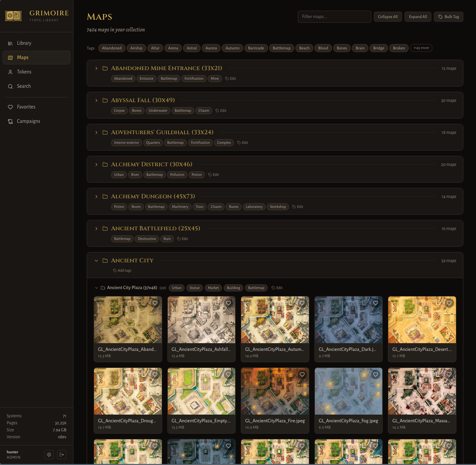Expand the Alchemy Dungeon group
Image resolution: width=476 pixels, height=465 pixels.
click(x=96, y=197)
